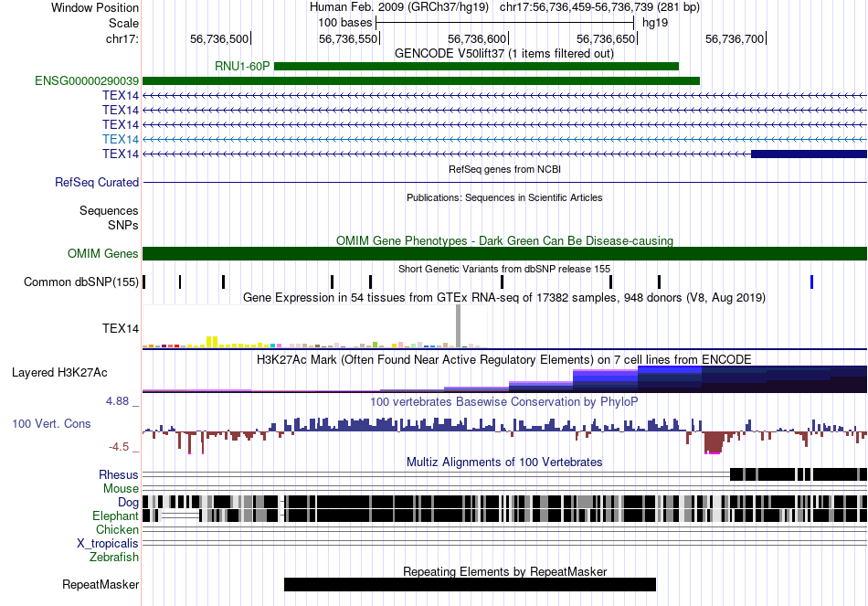Click the GENCODE V50lift37 track title

tap(504, 54)
